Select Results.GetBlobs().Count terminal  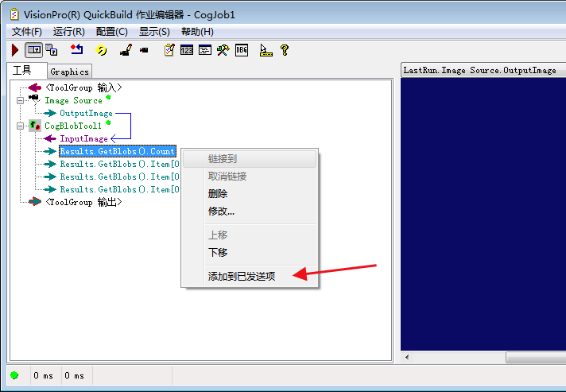point(118,151)
